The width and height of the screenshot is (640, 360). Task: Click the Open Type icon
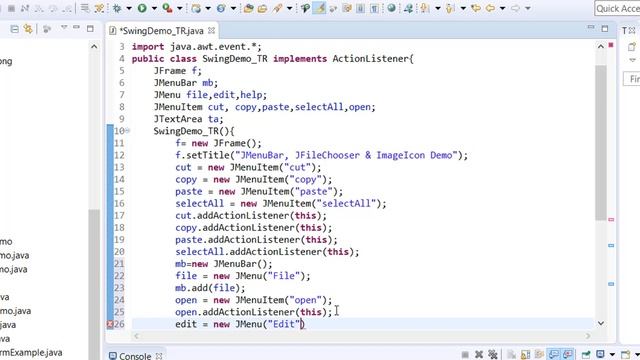[248, 8]
